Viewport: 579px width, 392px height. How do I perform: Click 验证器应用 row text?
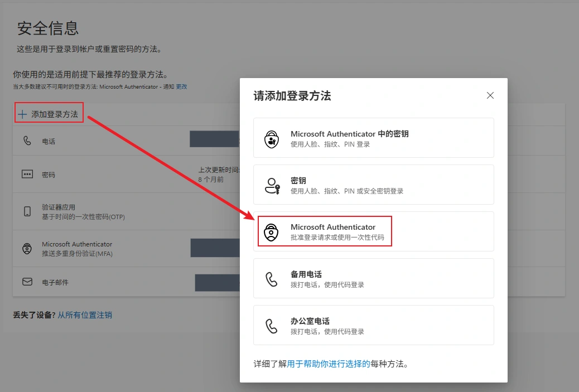click(x=59, y=207)
